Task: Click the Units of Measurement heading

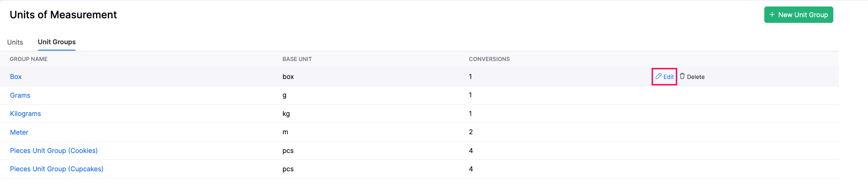Action: tap(63, 14)
